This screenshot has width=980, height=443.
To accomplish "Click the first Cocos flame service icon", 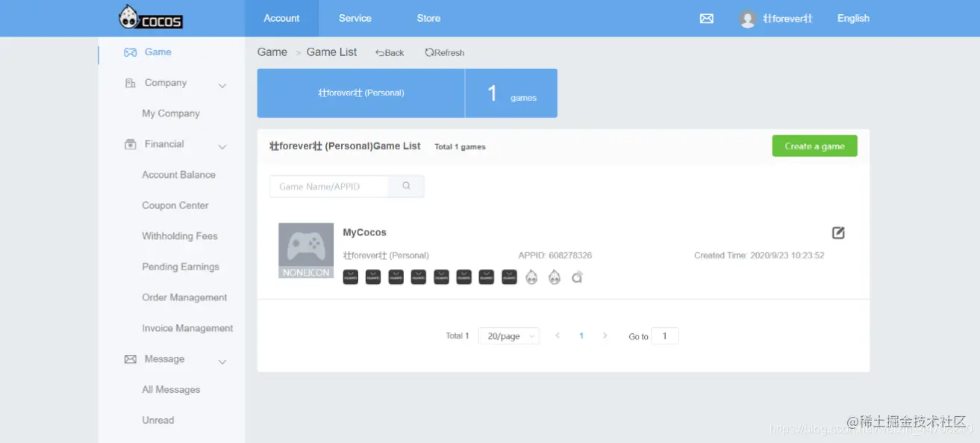I will 531,277.
